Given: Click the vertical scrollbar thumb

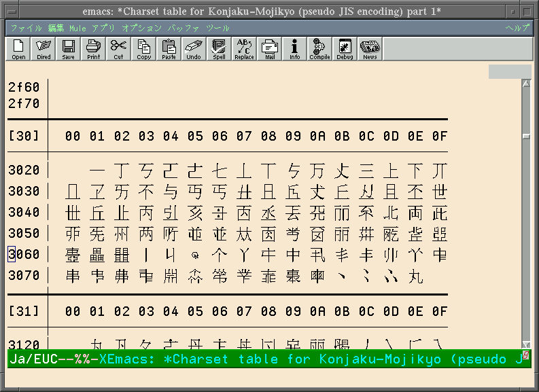Looking at the screenshot, I should [x=526, y=137].
